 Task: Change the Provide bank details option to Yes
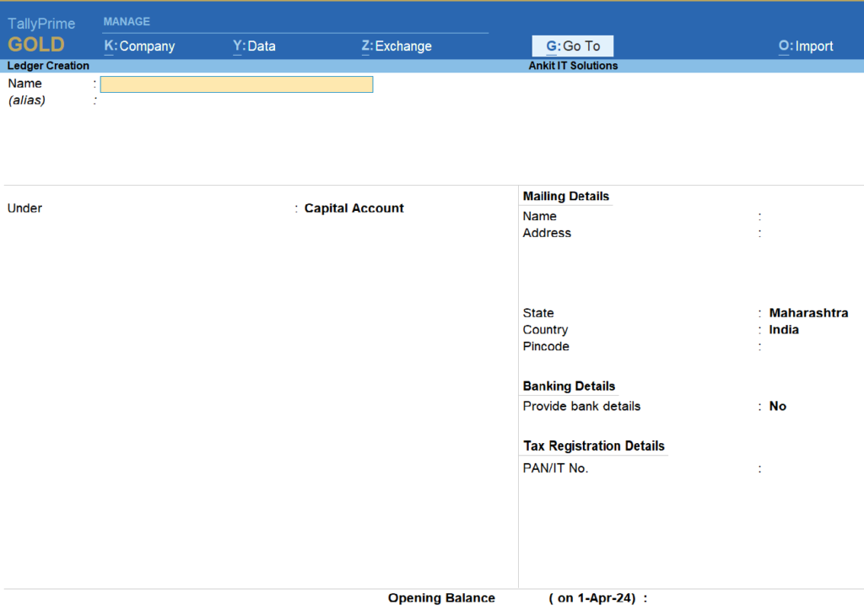pos(777,406)
